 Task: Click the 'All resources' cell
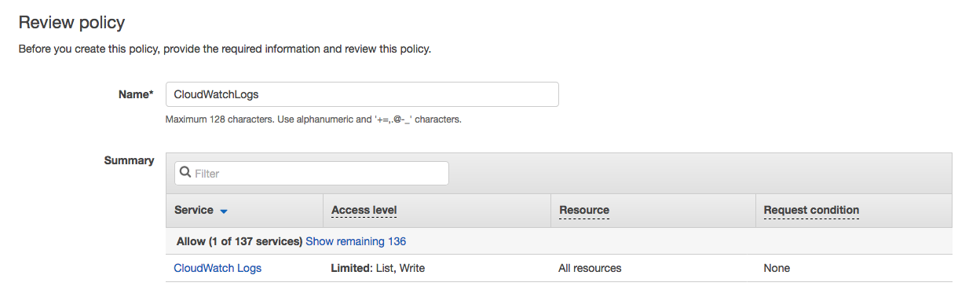coord(590,268)
